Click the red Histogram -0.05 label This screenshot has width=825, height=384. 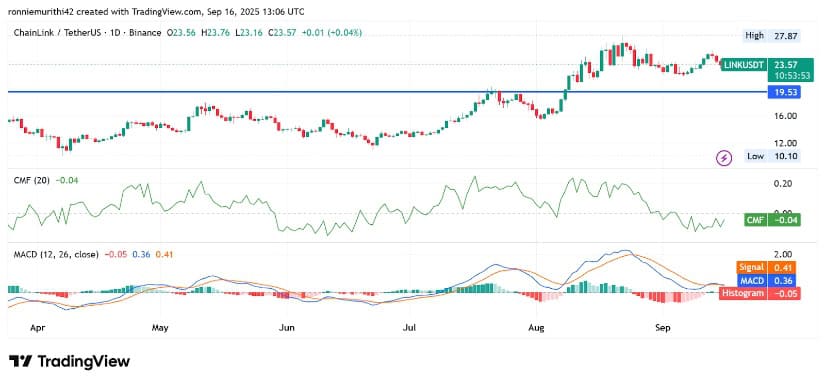click(x=761, y=294)
